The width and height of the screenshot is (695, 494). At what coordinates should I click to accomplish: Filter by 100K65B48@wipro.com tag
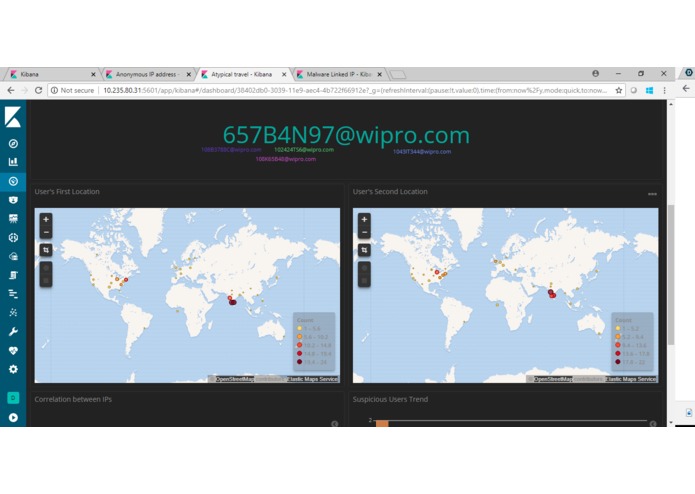(x=286, y=159)
